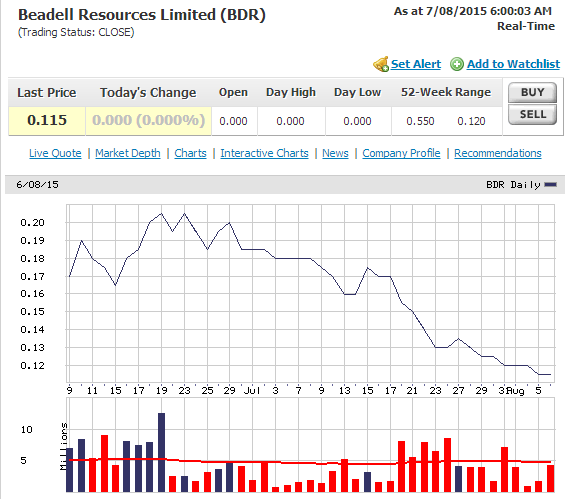
Task: Click the 52-Week Range low 0.120
Action: (471, 121)
